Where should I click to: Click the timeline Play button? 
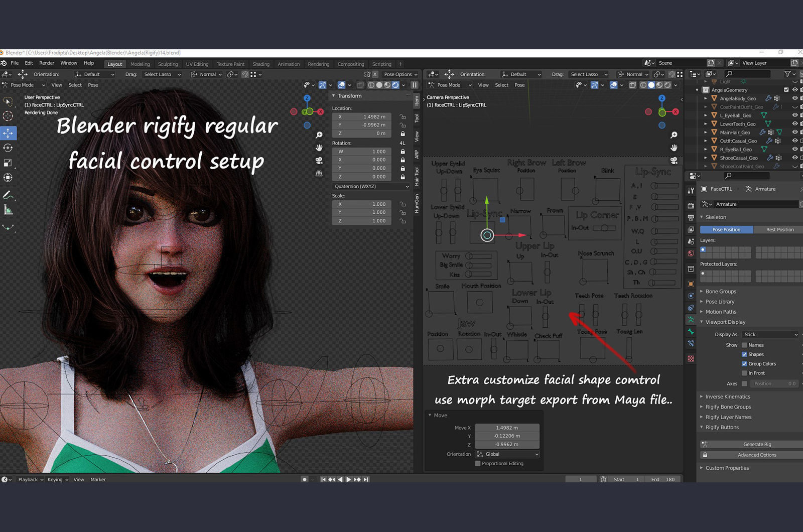coord(349,480)
